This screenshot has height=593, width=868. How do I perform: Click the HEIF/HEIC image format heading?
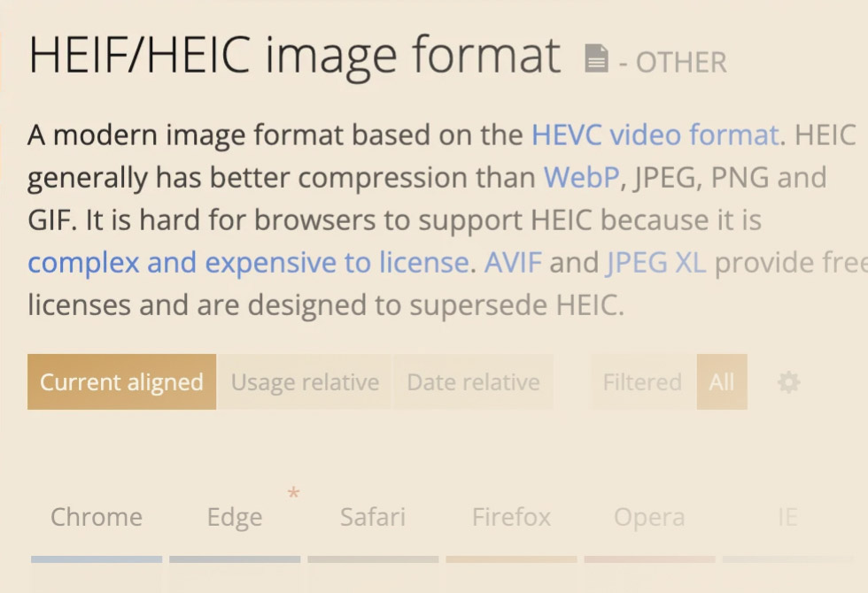coord(294,56)
